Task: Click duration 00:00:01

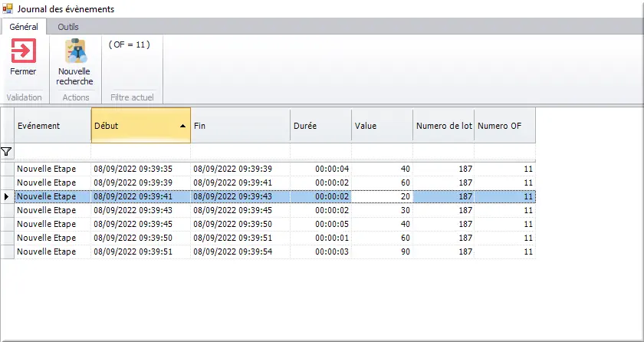Action: [332, 238]
